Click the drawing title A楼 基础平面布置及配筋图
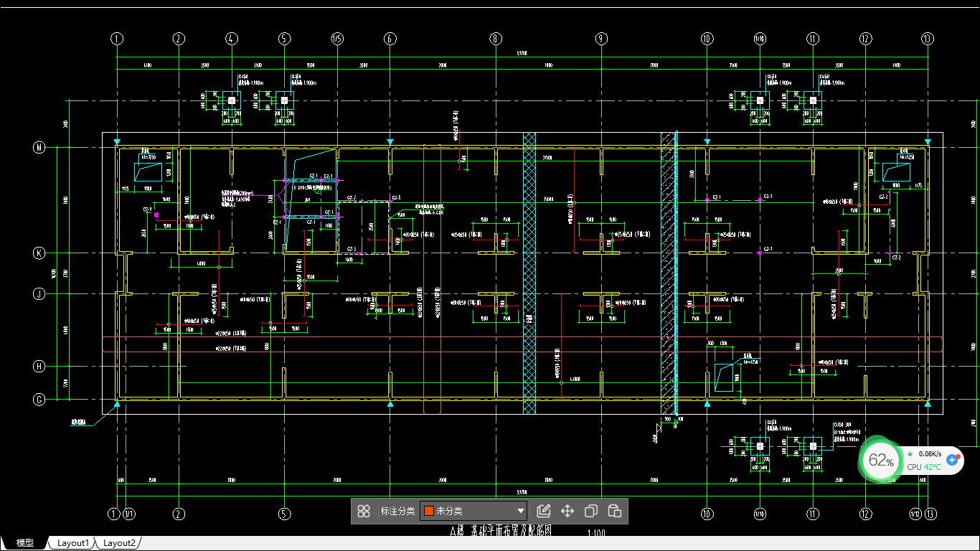The image size is (980, 551). [501, 531]
